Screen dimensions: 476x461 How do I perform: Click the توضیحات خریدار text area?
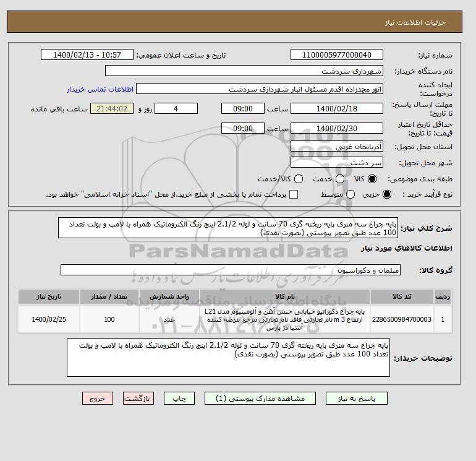point(228,358)
